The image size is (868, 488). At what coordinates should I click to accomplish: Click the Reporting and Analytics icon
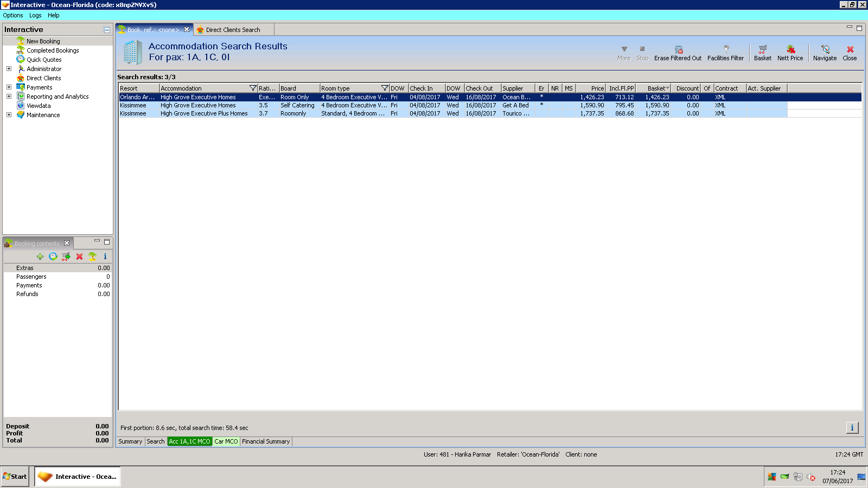coord(21,97)
